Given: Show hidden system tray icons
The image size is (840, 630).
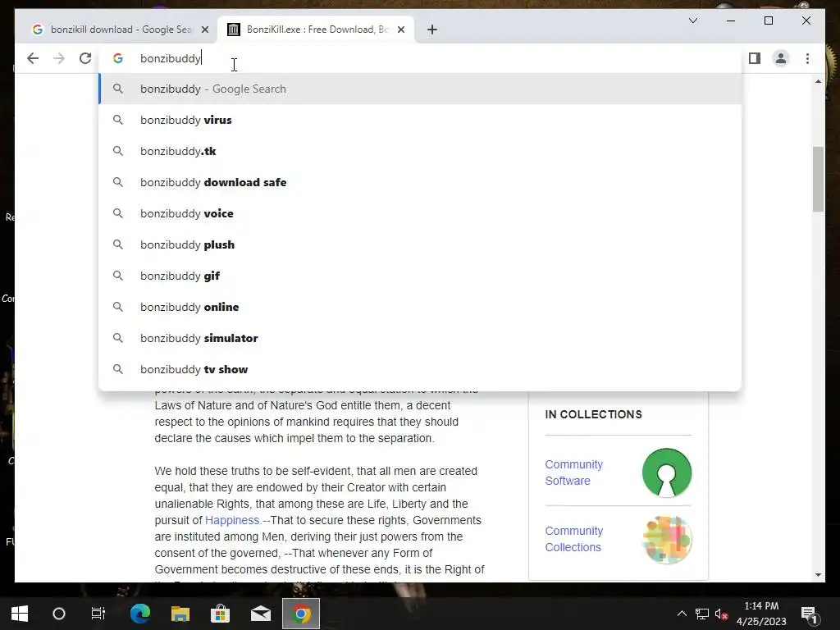Looking at the screenshot, I should click(x=682, y=614).
